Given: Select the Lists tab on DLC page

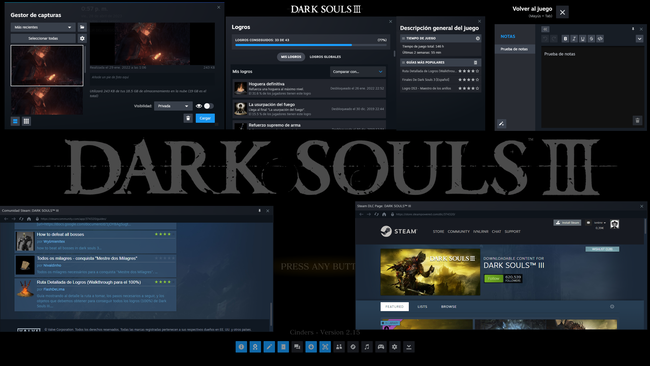Looking at the screenshot, I should tap(422, 307).
